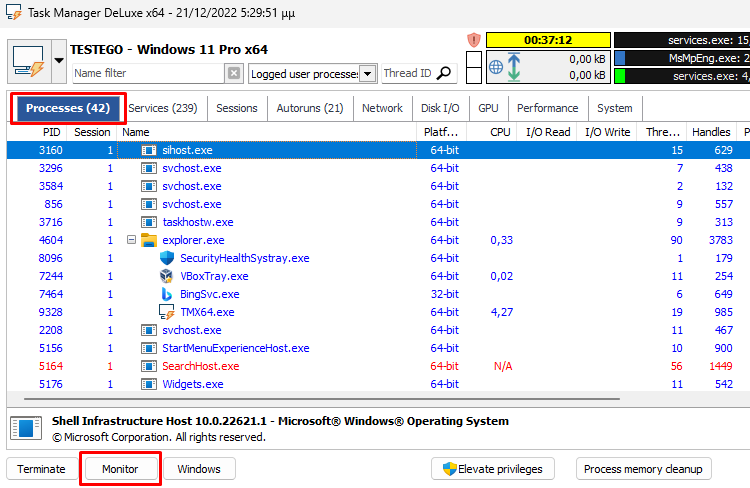Viewport: 750px width, 488px height.
Task: Click the BingSvc.exe Bing icon
Action: 166,294
